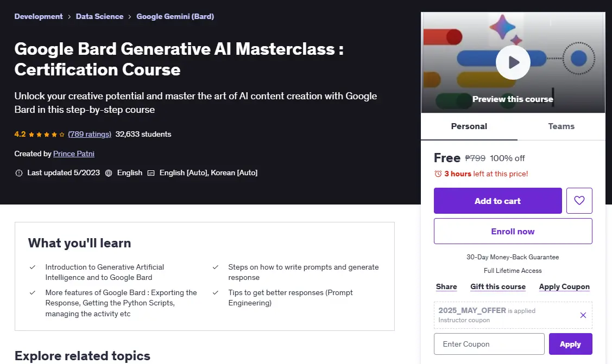Click the Enroll now button
Image resolution: width=612 pixels, height=364 pixels.
coord(513,231)
